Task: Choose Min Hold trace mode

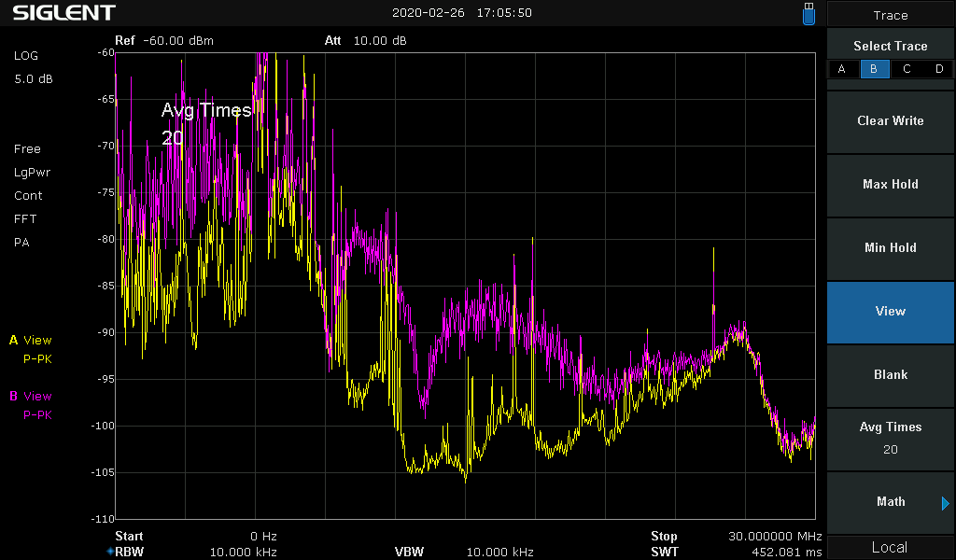Action: click(x=890, y=248)
